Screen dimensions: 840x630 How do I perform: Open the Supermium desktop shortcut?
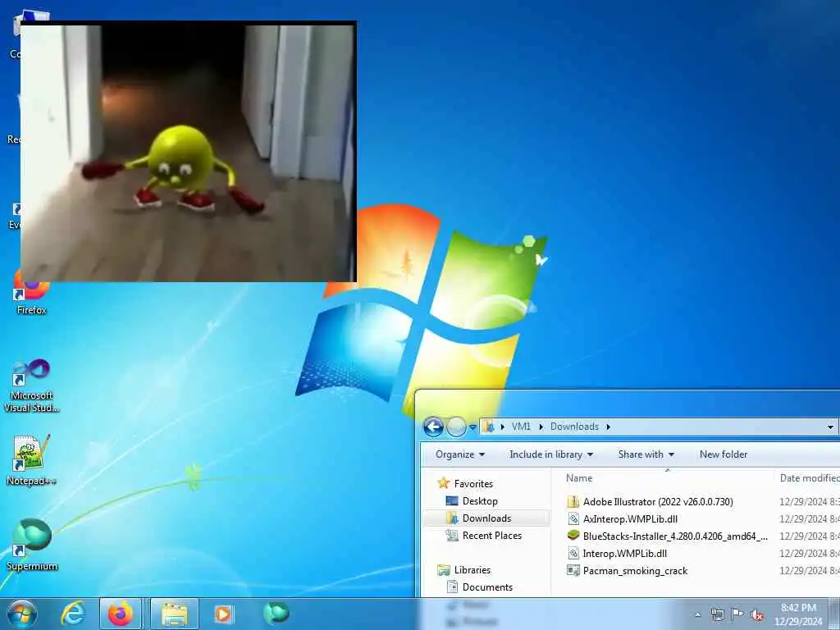point(32,545)
